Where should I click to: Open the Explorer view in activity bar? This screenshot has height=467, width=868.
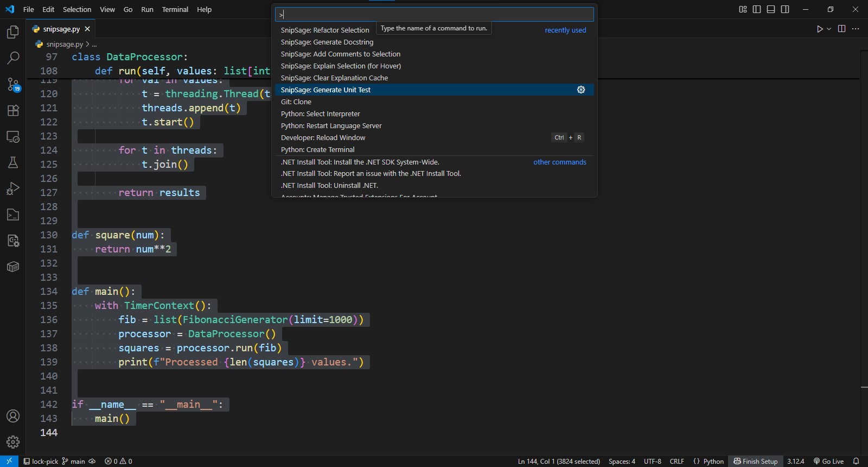click(x=13, y=32)
